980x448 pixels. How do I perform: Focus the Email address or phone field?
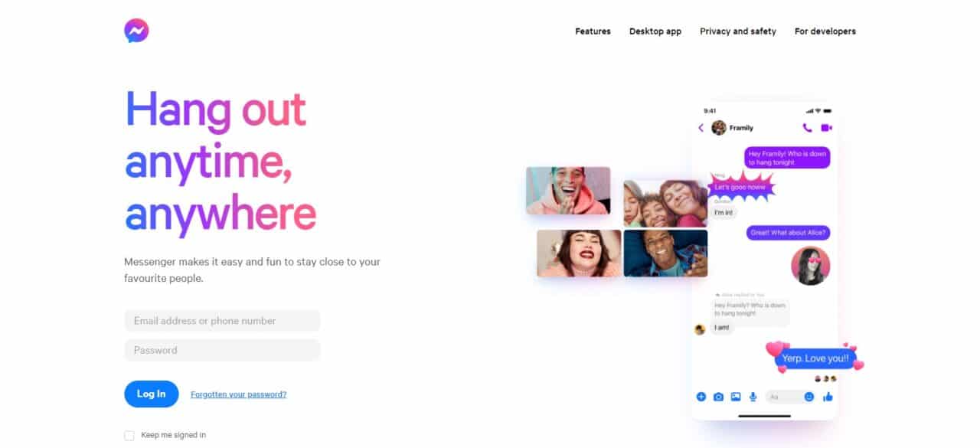point(222,321)
